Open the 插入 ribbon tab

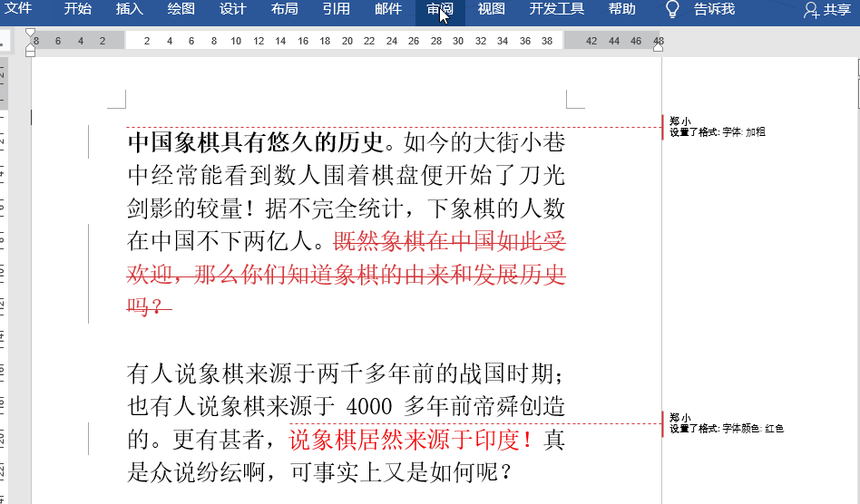pyautogui.click(x=130, y=10)
